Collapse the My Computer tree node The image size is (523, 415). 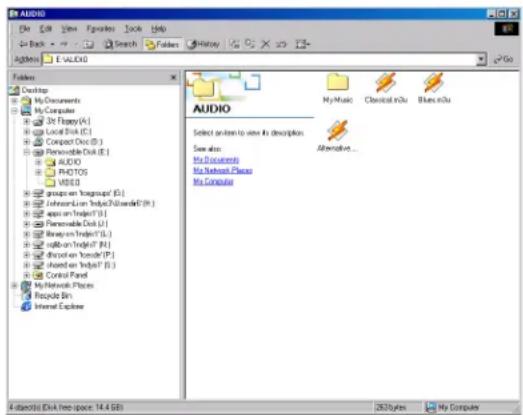pos(14,111)
